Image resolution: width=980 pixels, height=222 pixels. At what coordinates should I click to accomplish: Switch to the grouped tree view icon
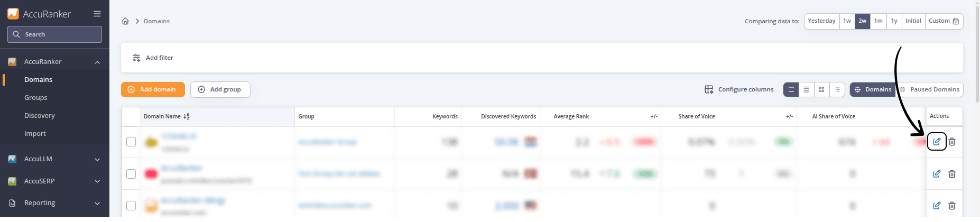837,90
